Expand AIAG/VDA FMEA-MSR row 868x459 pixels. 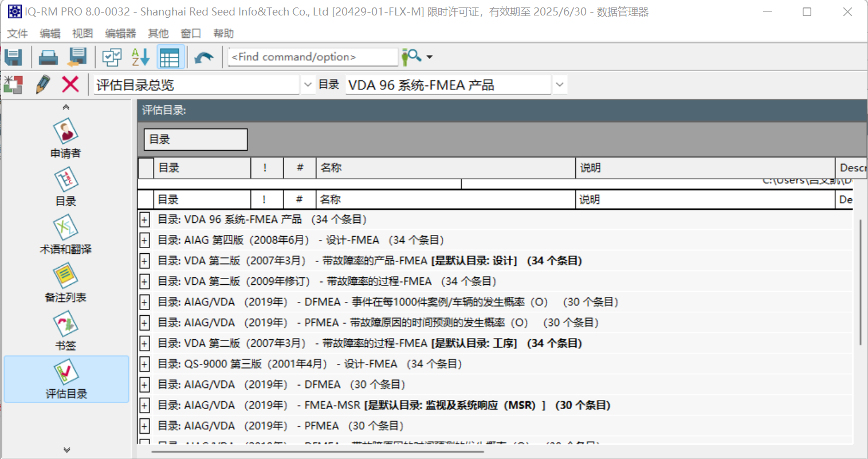(144, 405)
